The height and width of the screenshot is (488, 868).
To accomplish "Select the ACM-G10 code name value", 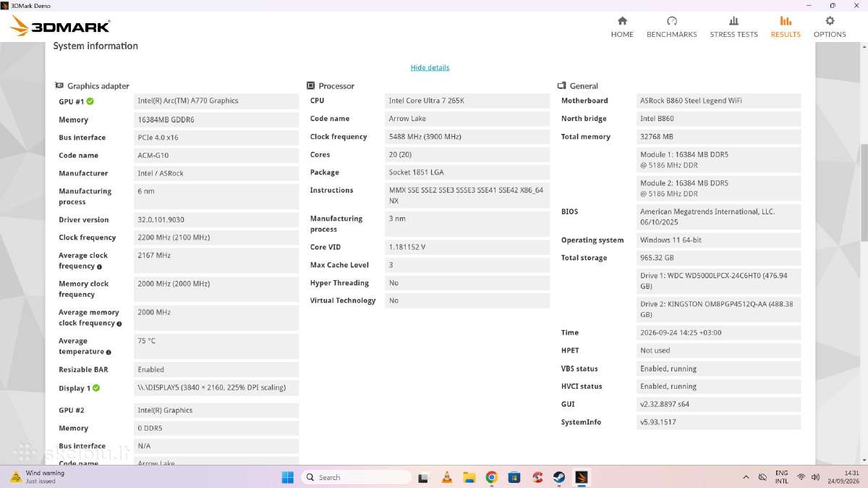I will [x=216, y=155].
